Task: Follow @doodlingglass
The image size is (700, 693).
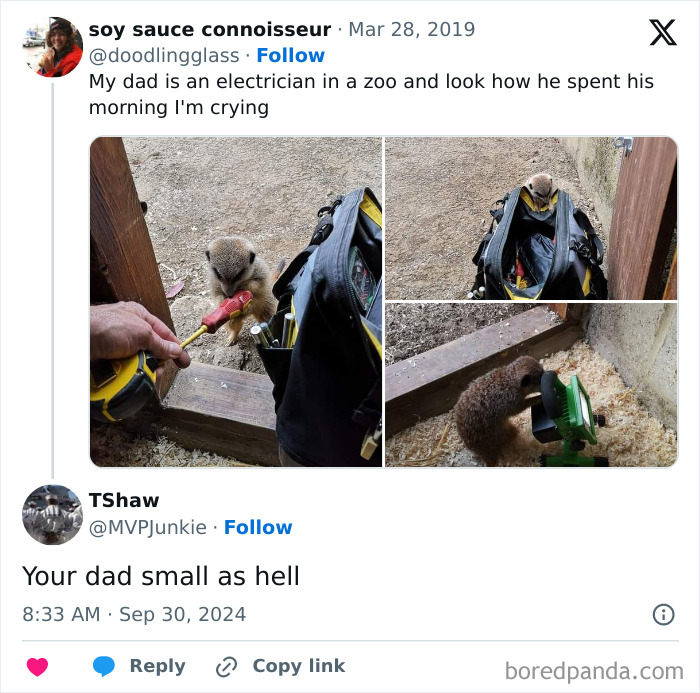Action: click(291, 55)
